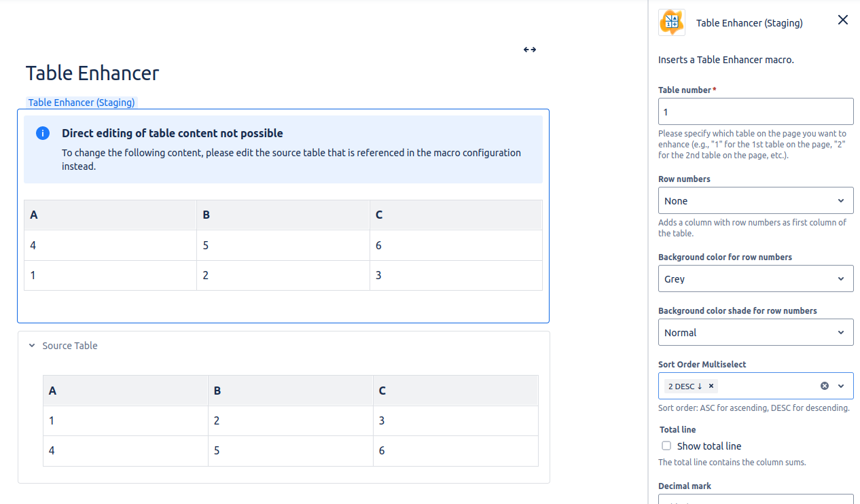
Task: Collapse the Source Table expander chevron
Action: click(x=31, y=346)
